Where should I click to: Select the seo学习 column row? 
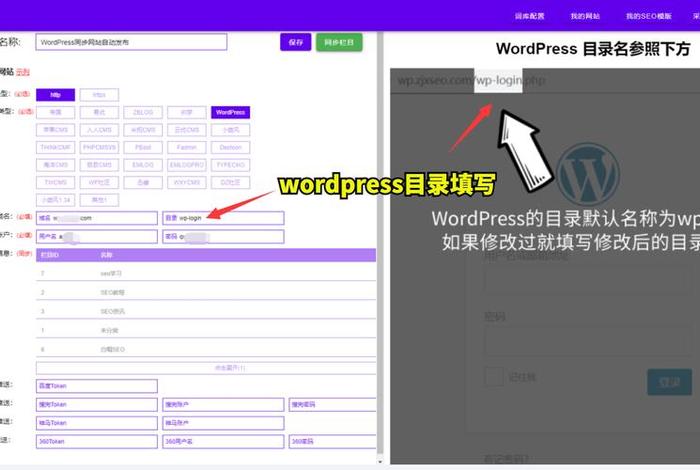[x=206, y=273]
